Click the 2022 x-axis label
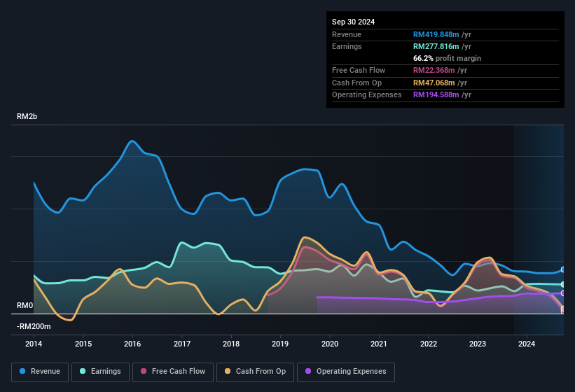The image size is (575, 392). pyautogui.click(x=429, y=344)
